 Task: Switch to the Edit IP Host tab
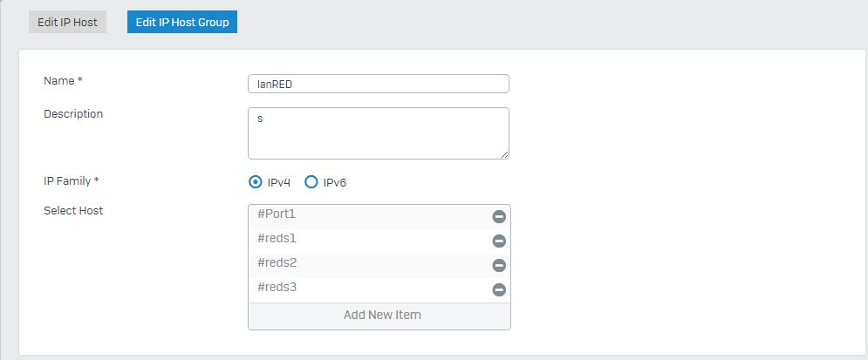67,22
